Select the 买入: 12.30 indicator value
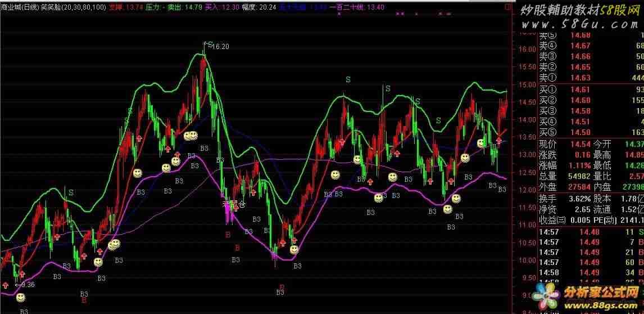Screen dimensions: 644x314 [222, 7]
